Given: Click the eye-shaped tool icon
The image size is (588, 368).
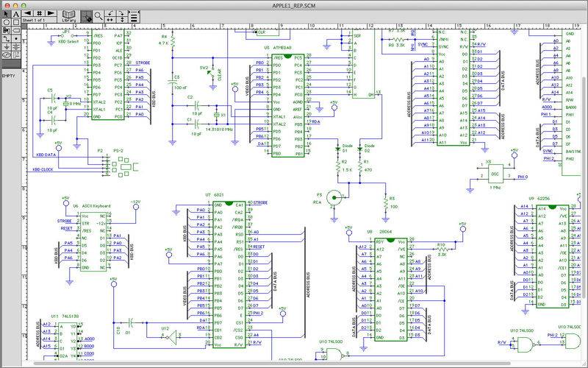Looking at the screenshot, I should (x=7, y=54).
